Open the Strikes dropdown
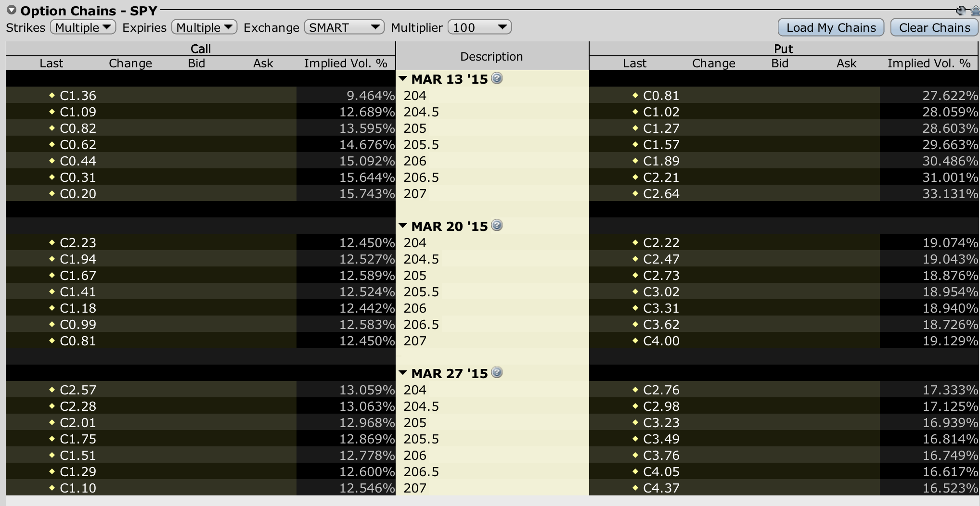The height and width of the screenshot is (506, 980). point(83,27)
